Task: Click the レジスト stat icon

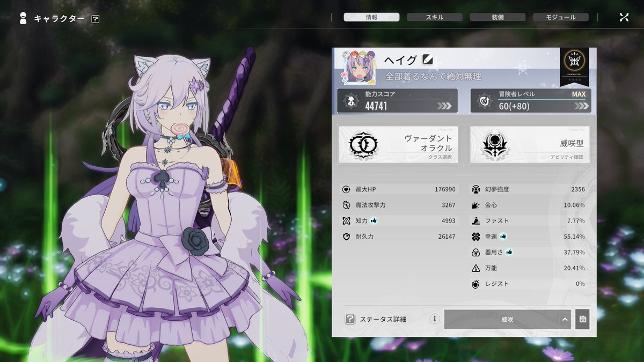Action: point(475,284)
